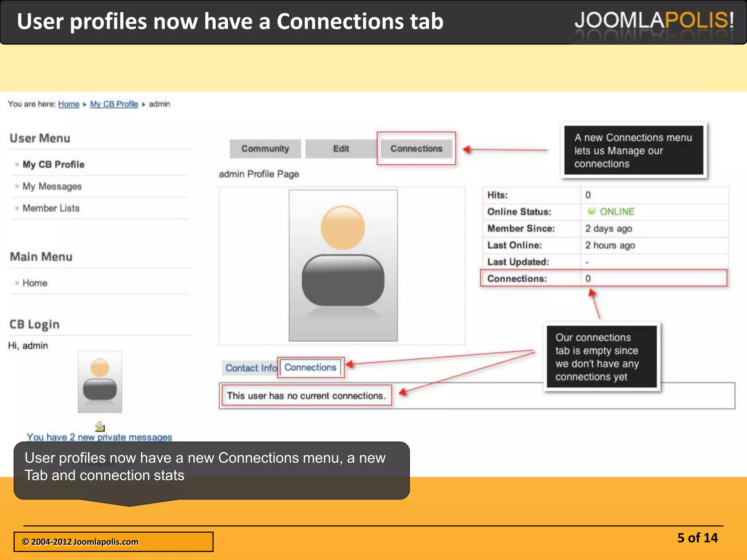Click the ONLINE status text

(x=617, y=212)
